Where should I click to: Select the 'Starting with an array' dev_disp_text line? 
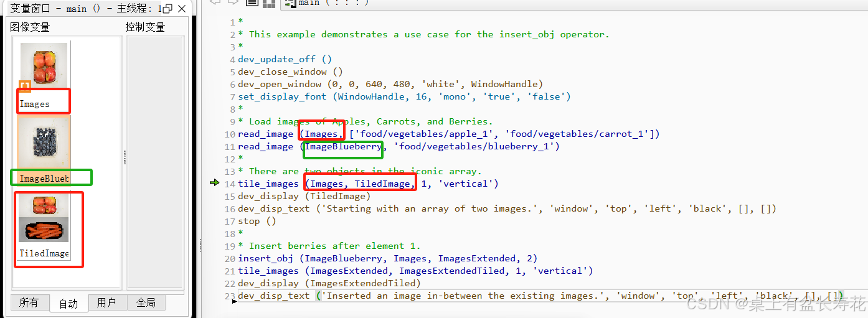[x=507, y=209]
